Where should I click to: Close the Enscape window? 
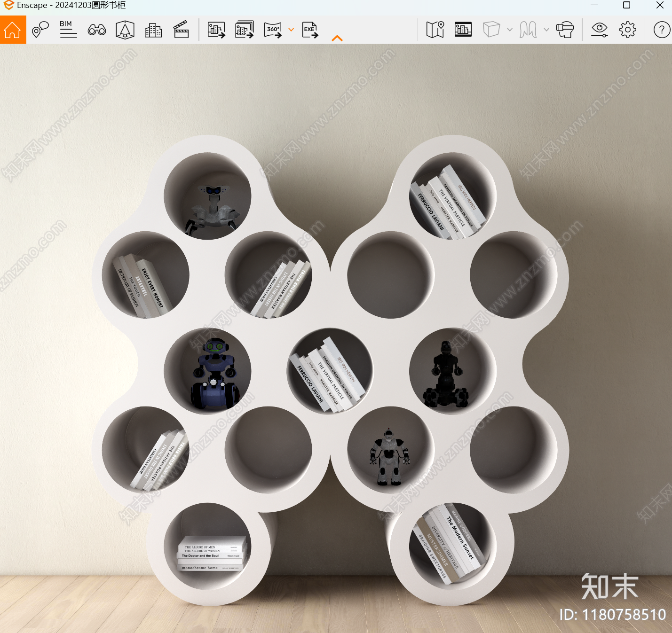660,5
